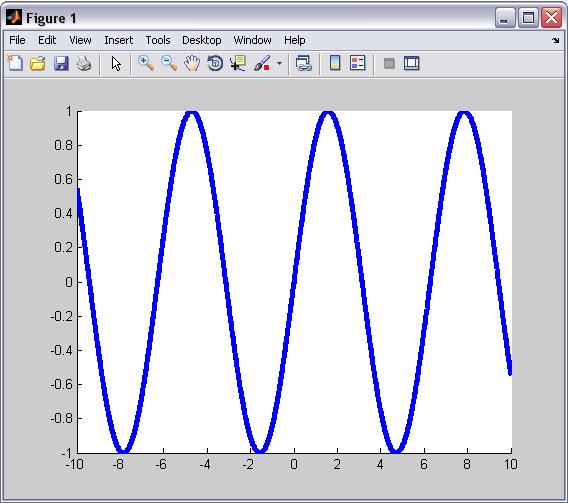Click the MATLAB logo in title bar
The width and height of the screenshot is (568, 503).
coord(14,17)
